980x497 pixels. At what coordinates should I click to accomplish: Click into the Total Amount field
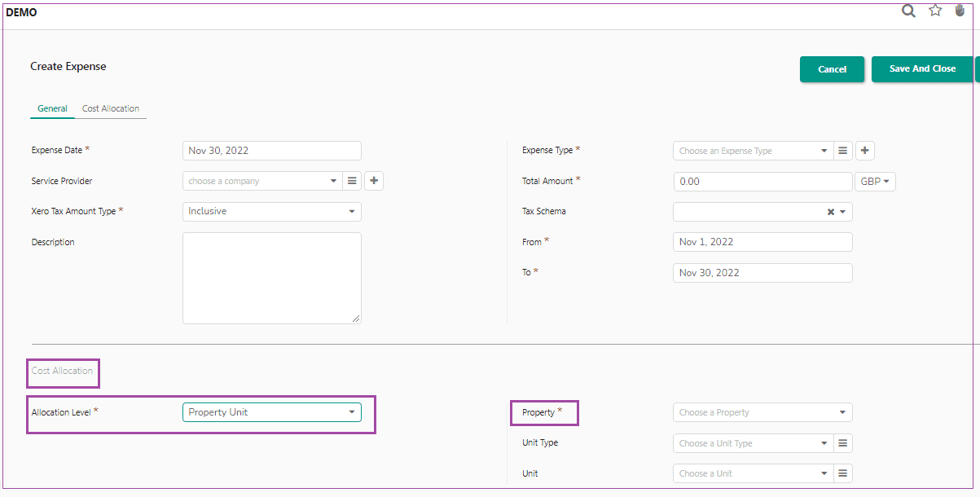[762, 182]
